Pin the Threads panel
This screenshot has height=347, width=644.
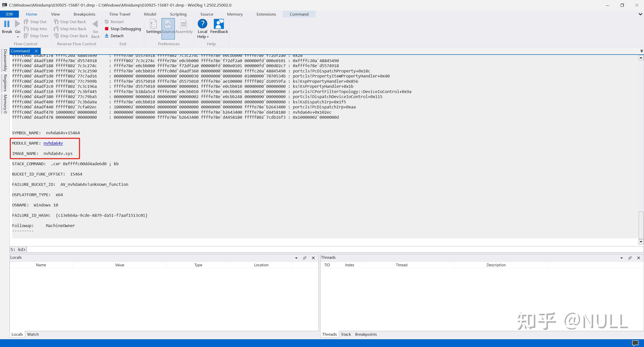tap(630, 258)
